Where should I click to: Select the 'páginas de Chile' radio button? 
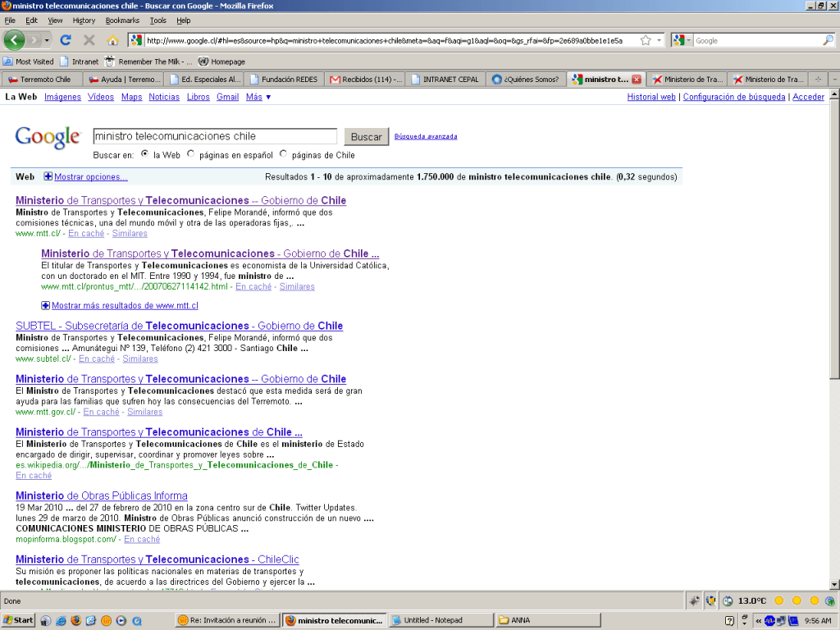click(x=284, y=153)
